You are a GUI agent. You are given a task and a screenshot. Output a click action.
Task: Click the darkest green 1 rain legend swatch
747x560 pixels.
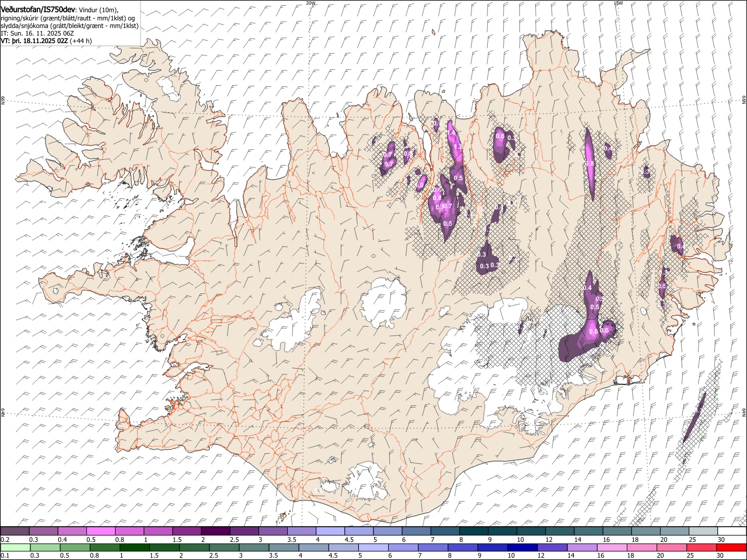pos(134,548)
